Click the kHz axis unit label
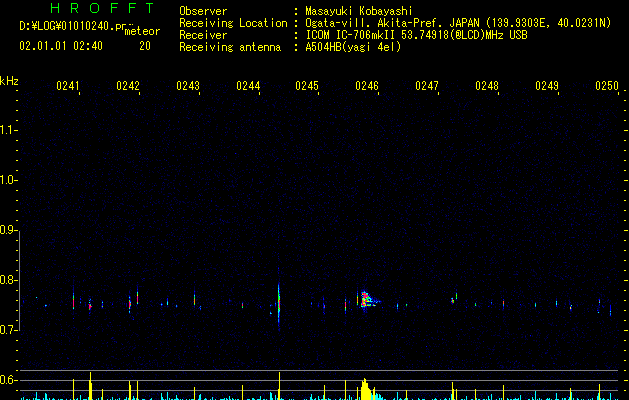The image size is (629, 400). (x=9, y=81)
